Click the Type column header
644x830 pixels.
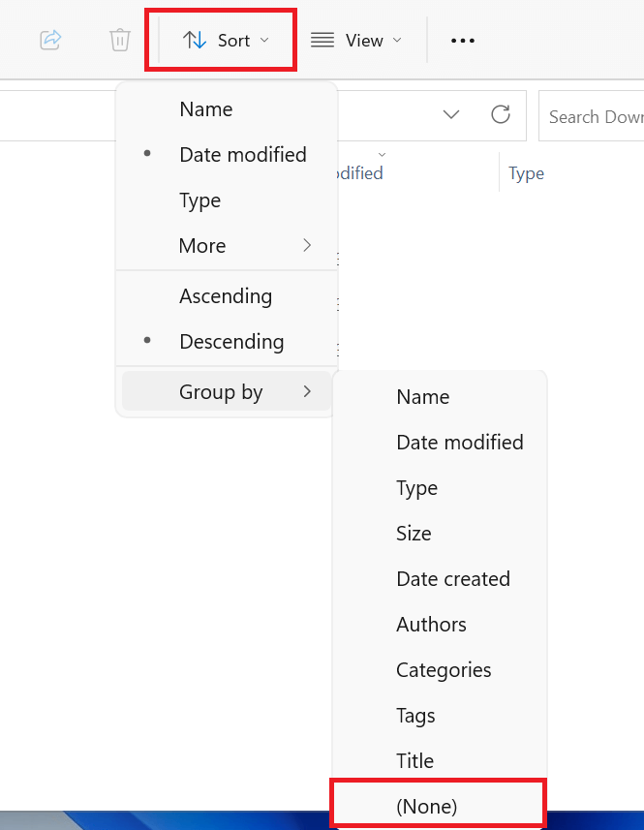[526, 173]
